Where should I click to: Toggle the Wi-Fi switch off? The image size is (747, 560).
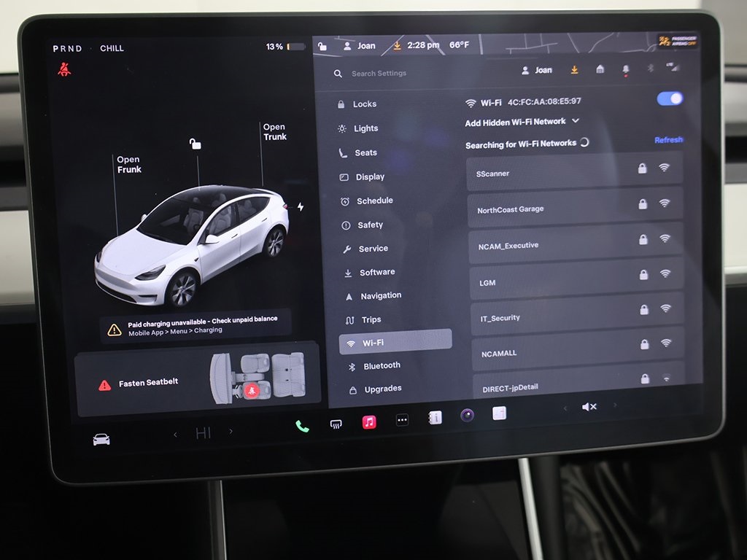click(668, 98)
